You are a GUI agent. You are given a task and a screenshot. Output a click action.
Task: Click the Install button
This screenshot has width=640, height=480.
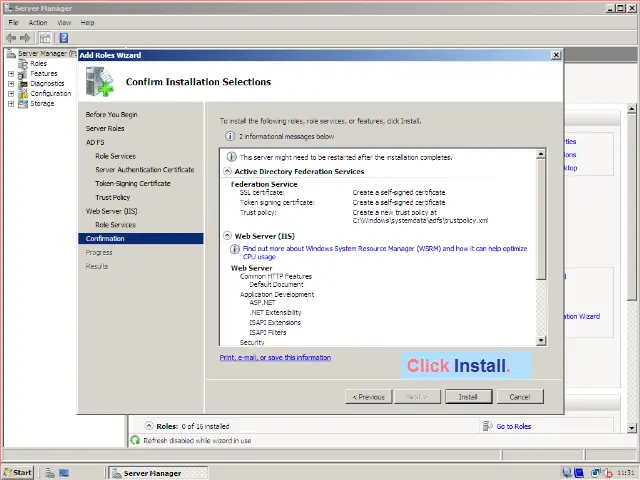click(469, 397)
